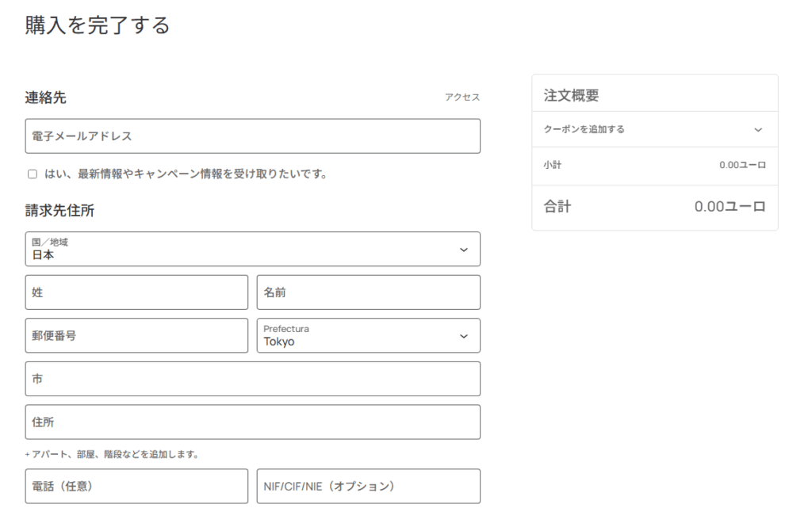Focus the NIF/CIF/NIE optional field
812x512 pixels.
[368, 486]
